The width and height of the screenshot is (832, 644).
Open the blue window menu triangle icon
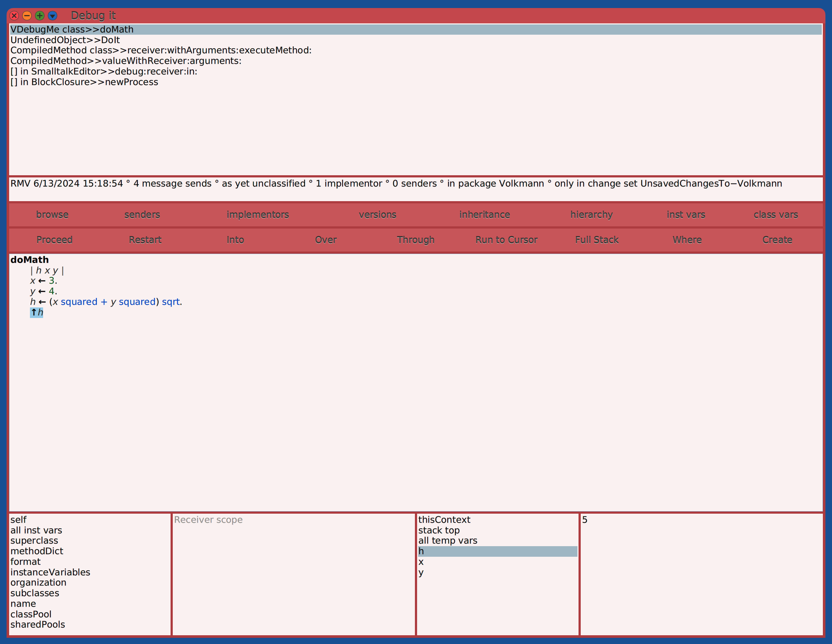point(52,16)
